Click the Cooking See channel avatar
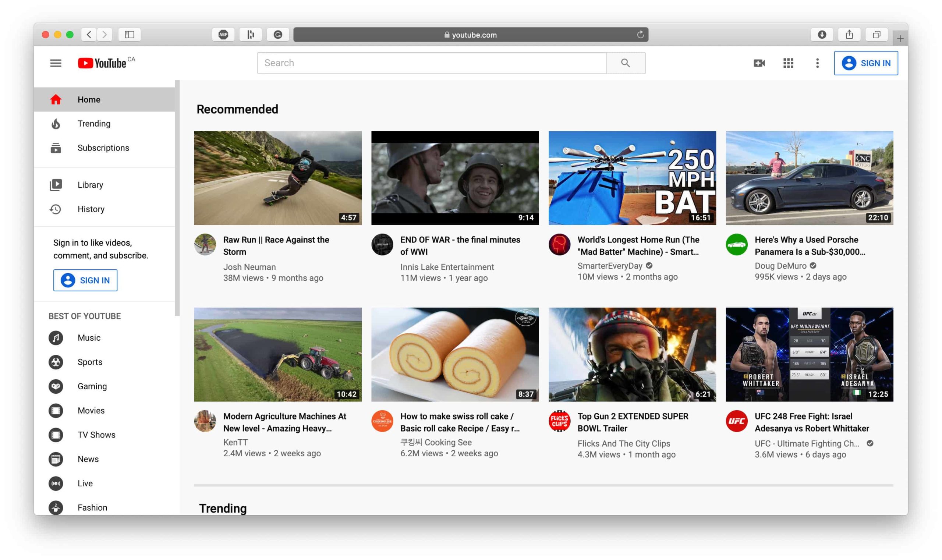The image size is (942, 560). tap(382, 421)
